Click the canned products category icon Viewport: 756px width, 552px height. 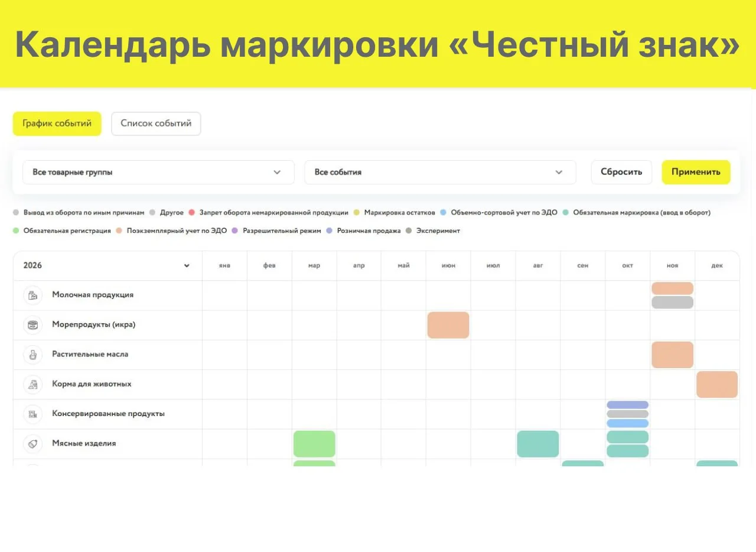[33, 414]
